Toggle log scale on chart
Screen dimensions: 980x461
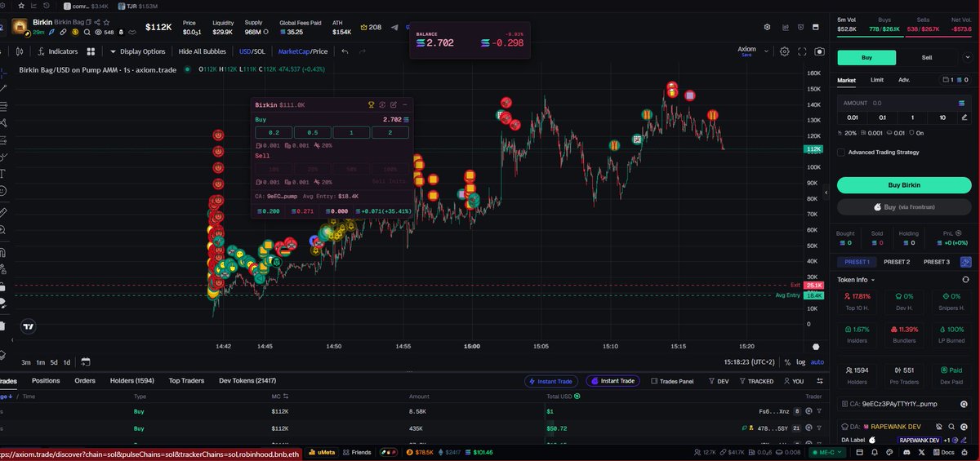(800, 362)
